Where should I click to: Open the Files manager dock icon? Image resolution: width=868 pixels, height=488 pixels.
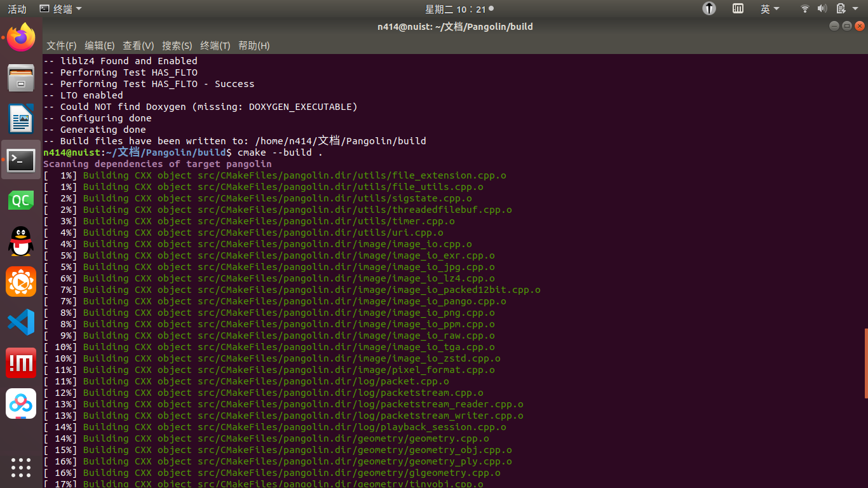[x=21, y=78]
